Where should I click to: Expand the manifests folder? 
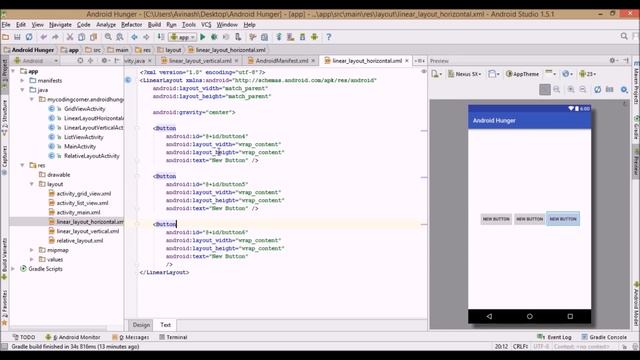(x=23, y=80)
